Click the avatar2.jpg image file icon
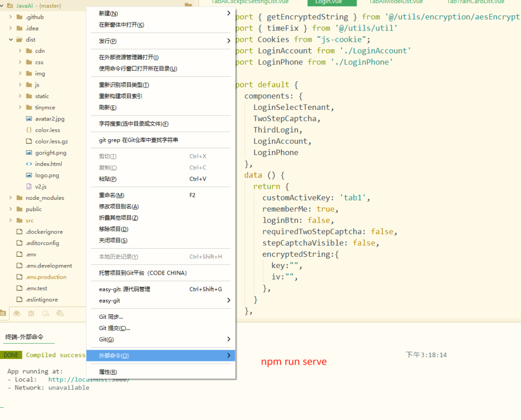The height and width of the screenshot is (420, 521). [29, 118]
